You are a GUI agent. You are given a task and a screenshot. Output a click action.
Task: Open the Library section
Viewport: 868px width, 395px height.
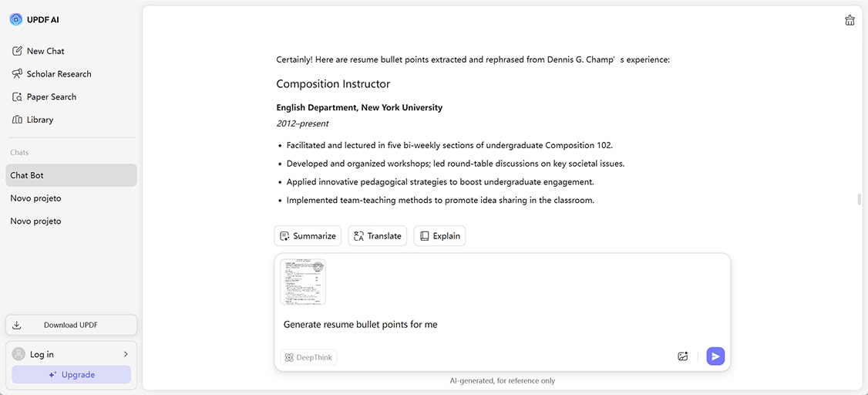(x=39, y=120)
